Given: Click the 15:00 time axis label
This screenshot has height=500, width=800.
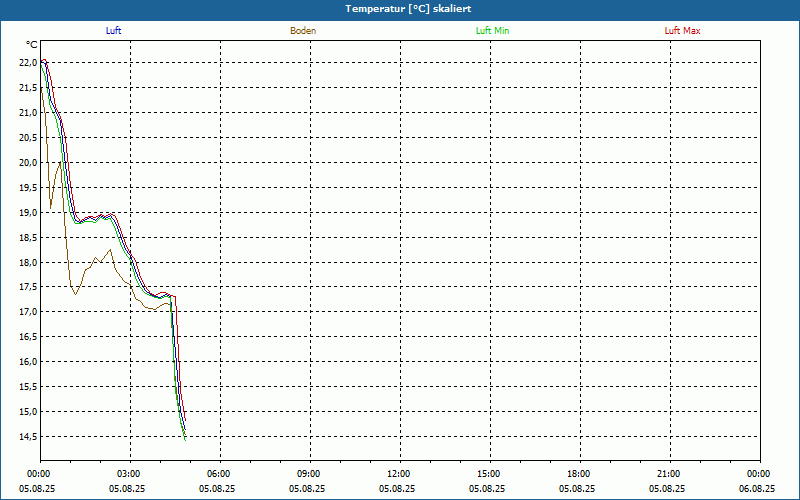Looking at the screenshot, I should click(488, 474).
